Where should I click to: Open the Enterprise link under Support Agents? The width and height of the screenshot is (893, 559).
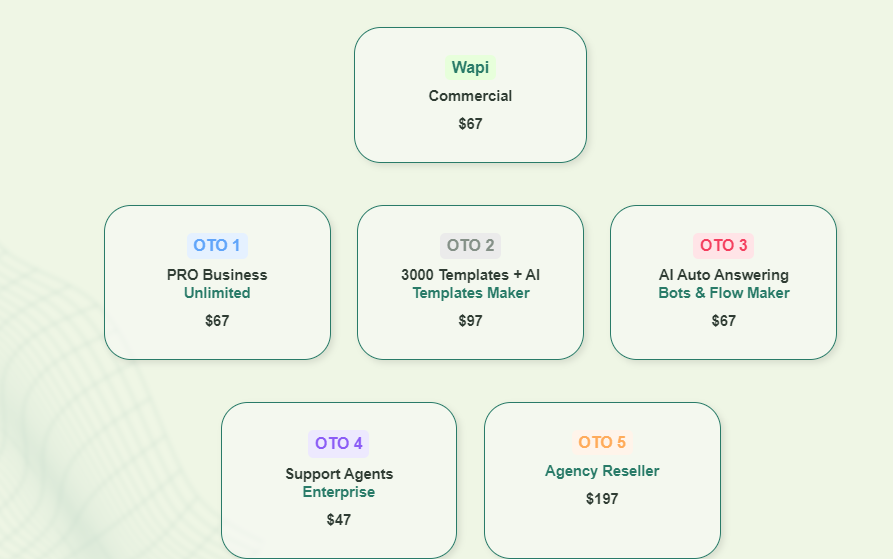[x=339, y=492]
